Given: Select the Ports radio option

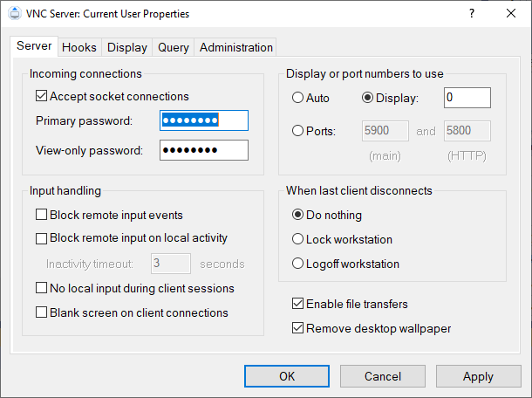Looking at the screenshot, I should (x=298, y=131).
